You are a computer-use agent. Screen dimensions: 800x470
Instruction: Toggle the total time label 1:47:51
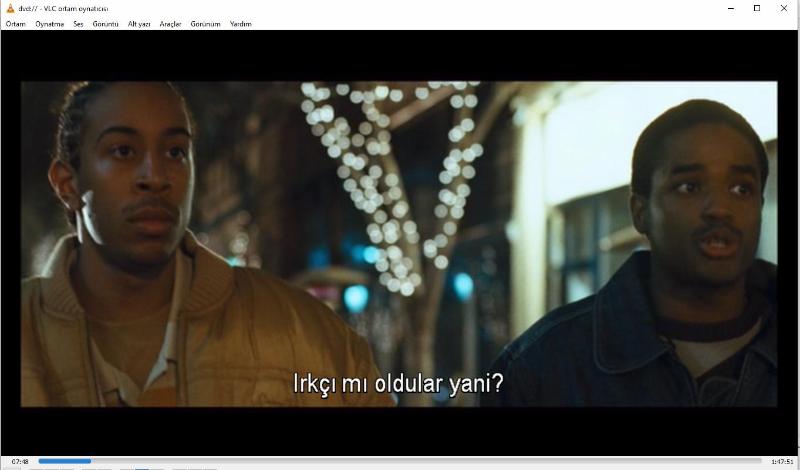click(x=782, y=461)
